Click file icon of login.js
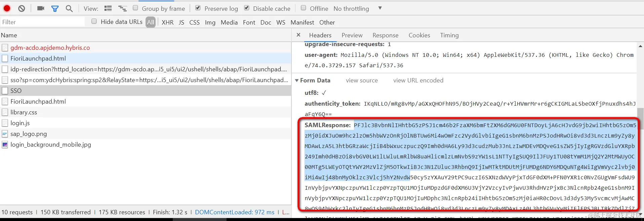The height and width of the screenshot is (221, 644). (x=5, y=123)
